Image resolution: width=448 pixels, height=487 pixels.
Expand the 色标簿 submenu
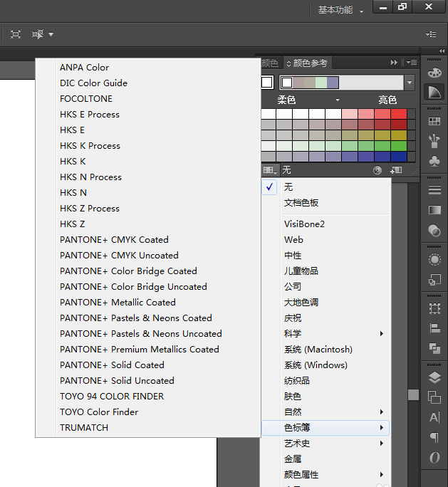[326, 428]
